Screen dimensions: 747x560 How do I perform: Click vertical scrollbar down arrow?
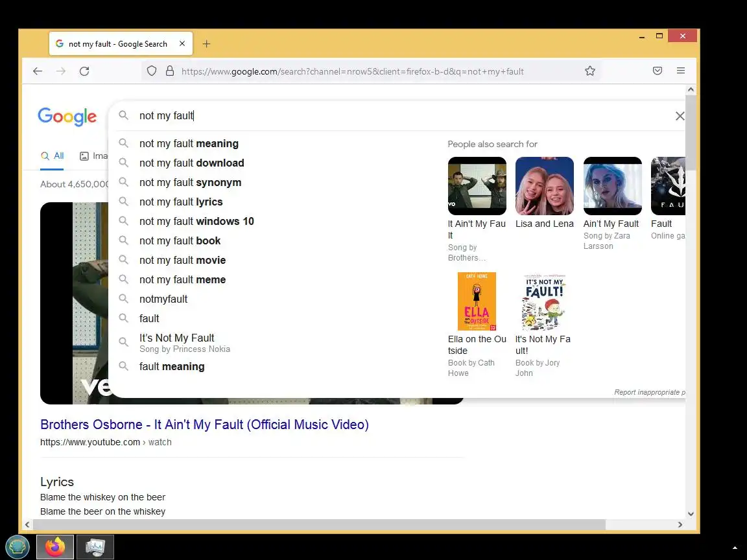691,514
